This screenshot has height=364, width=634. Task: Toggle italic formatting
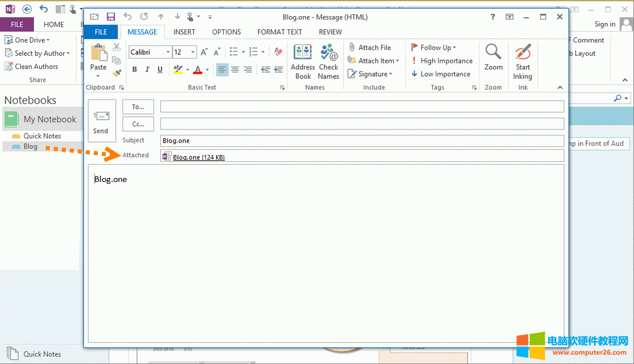(147, 69)
